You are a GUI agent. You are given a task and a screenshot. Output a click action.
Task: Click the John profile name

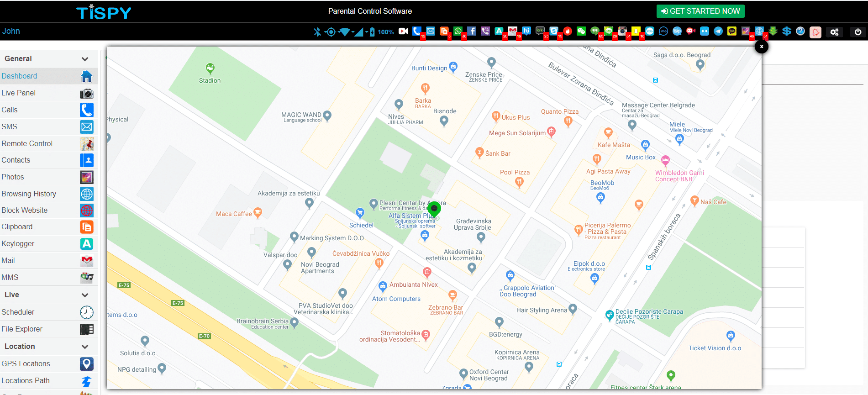click(x=11, y=31)
